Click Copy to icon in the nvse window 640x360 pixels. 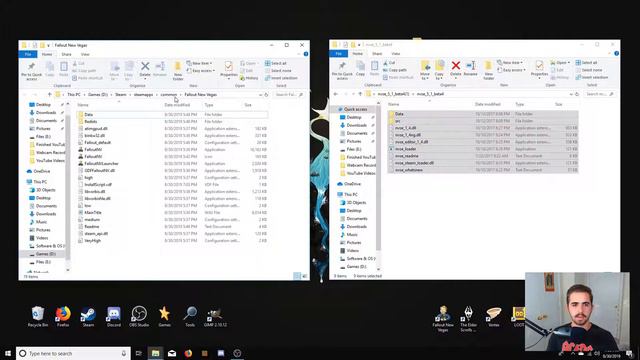pos(439,70)
